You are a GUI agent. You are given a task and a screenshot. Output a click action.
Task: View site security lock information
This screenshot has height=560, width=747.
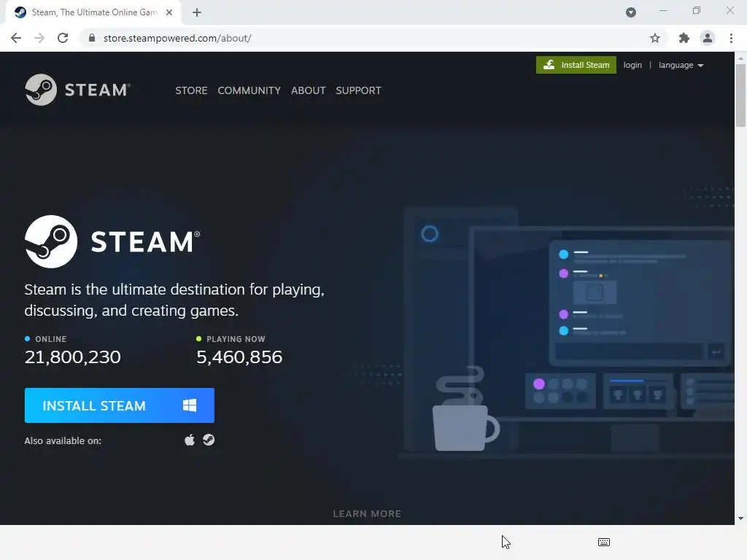[x=92, y=38]
